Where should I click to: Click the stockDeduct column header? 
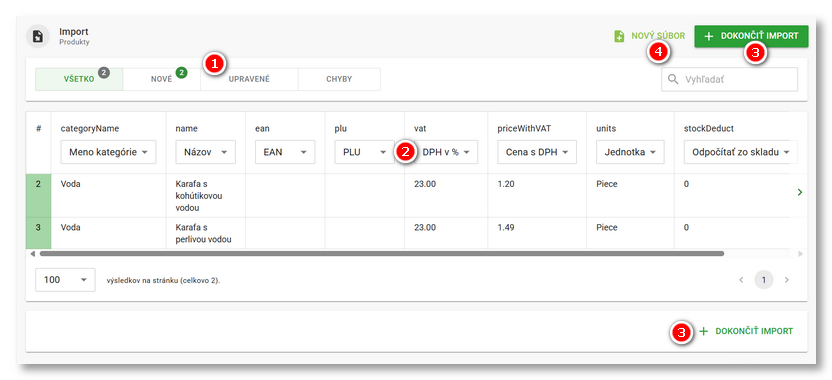(708, 128)
